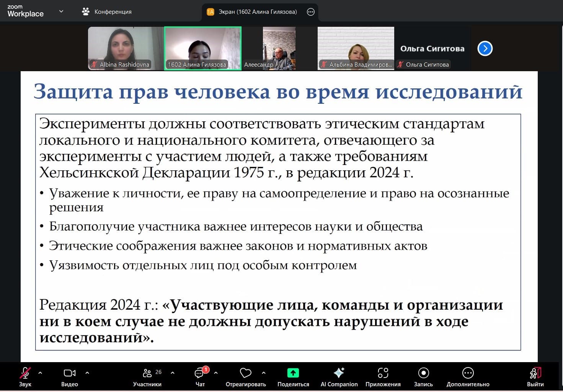Toggle camera with the Видео button
This screenshot has height=392, width=563.
pos(69,373)
